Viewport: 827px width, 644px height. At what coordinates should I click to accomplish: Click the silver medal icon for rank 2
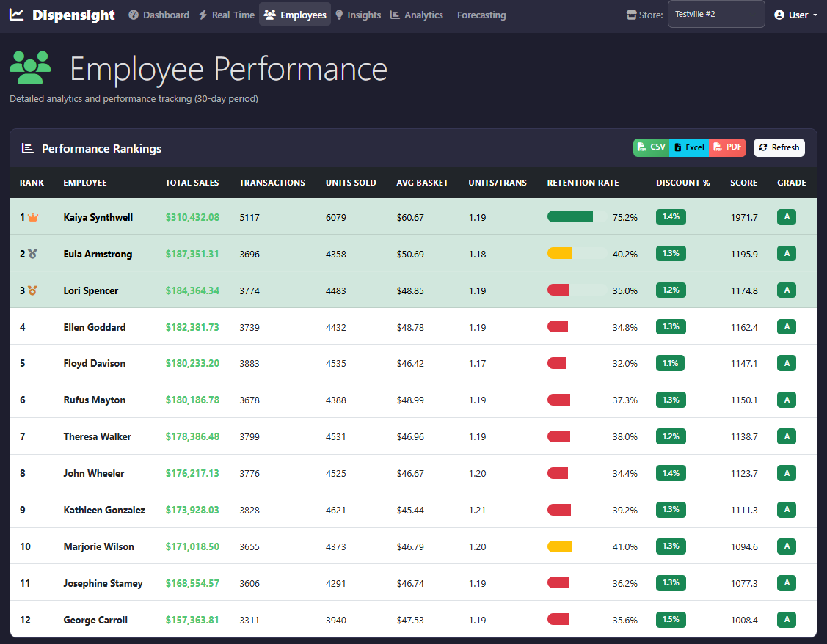(33, 254)
